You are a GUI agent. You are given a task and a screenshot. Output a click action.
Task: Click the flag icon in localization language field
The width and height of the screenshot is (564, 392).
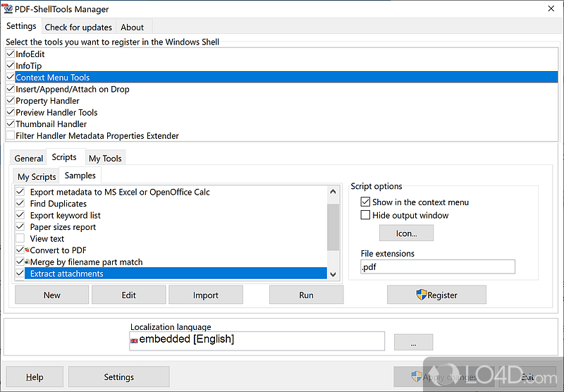(x=134, y=341)
